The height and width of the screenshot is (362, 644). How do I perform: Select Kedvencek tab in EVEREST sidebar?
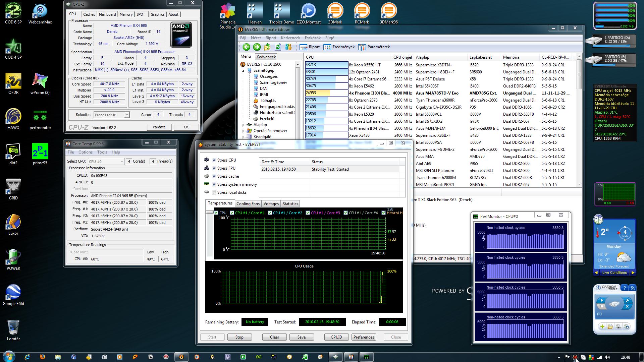266,57
